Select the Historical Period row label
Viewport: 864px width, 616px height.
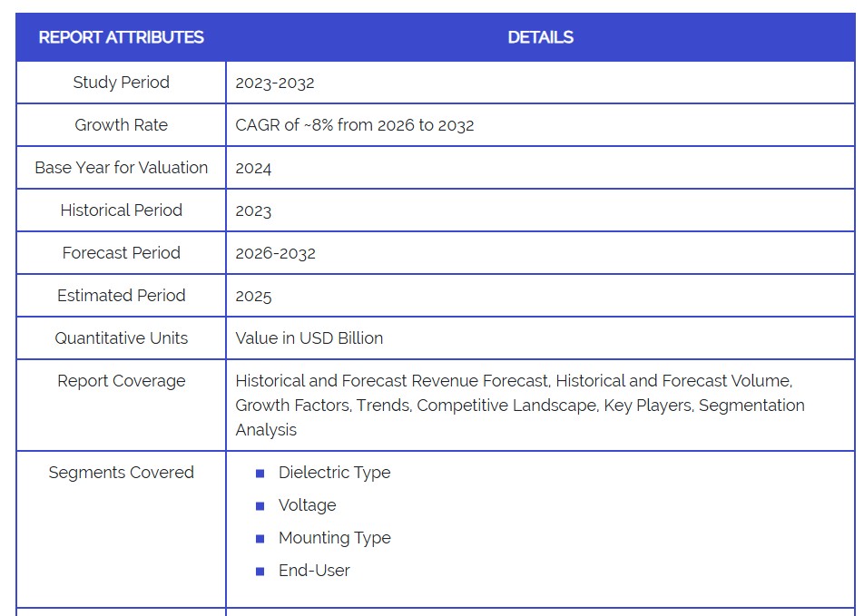121,210
